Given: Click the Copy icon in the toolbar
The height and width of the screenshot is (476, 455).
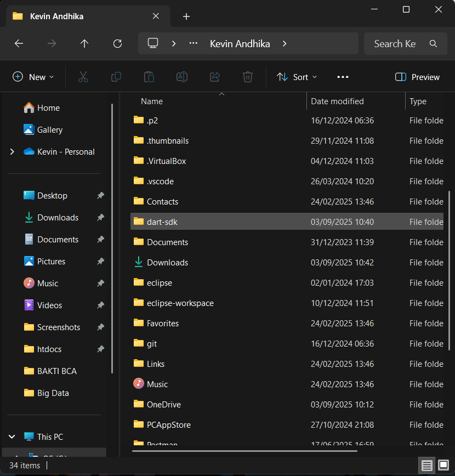Looking at the screenshot, I should (116, 77).
